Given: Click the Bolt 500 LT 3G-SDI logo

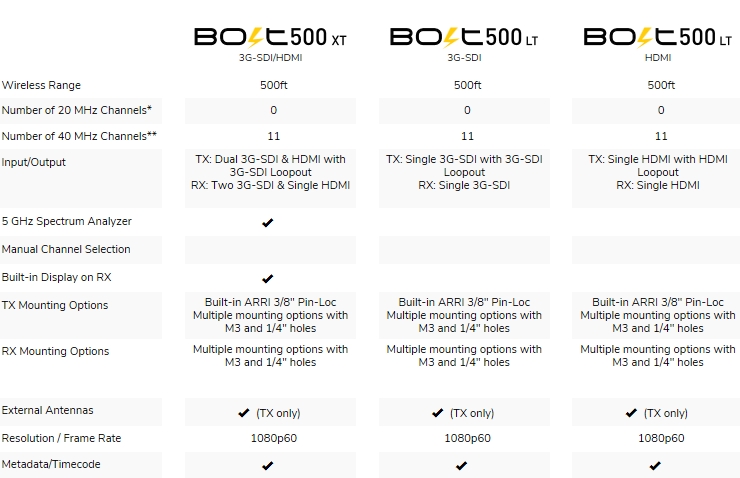Looking at the screenshot, I should click(x=464, y=38).
